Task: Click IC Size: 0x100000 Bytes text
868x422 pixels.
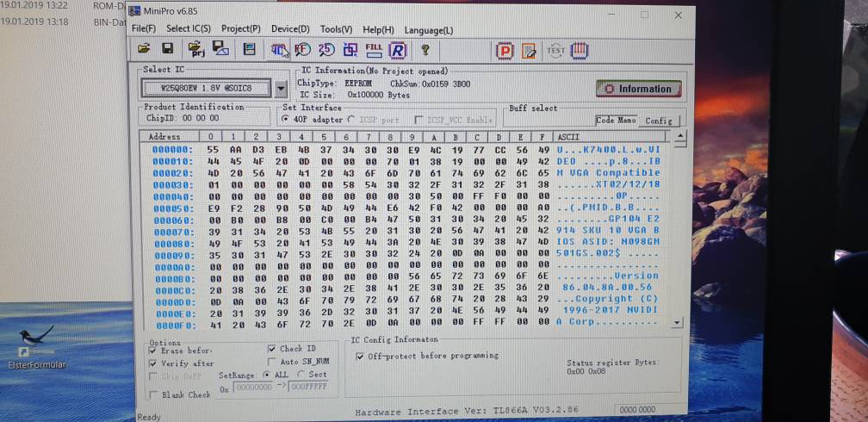Action: click(354, 95)
